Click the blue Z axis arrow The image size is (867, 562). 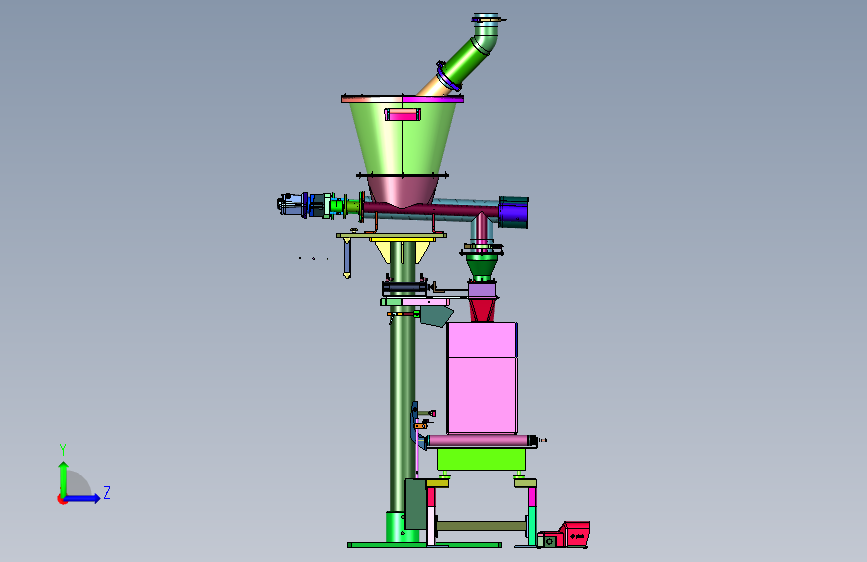(83, 498)
